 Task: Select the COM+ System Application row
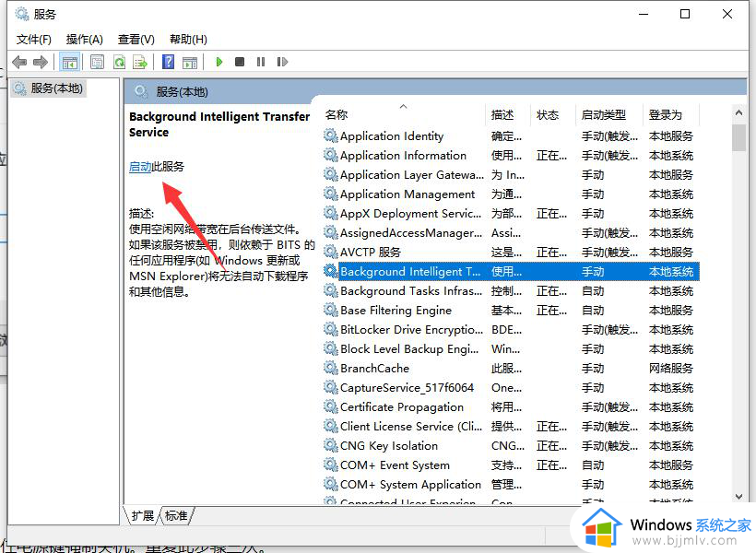coord(511,484)
